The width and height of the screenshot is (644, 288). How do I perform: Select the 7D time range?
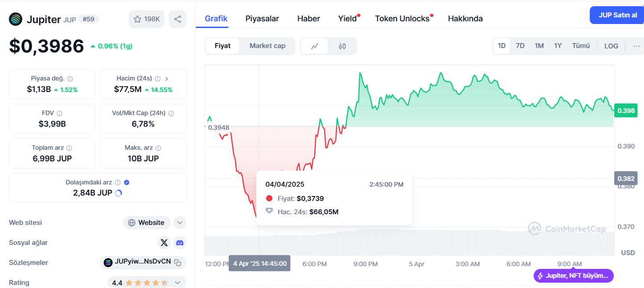pos(520,46)
